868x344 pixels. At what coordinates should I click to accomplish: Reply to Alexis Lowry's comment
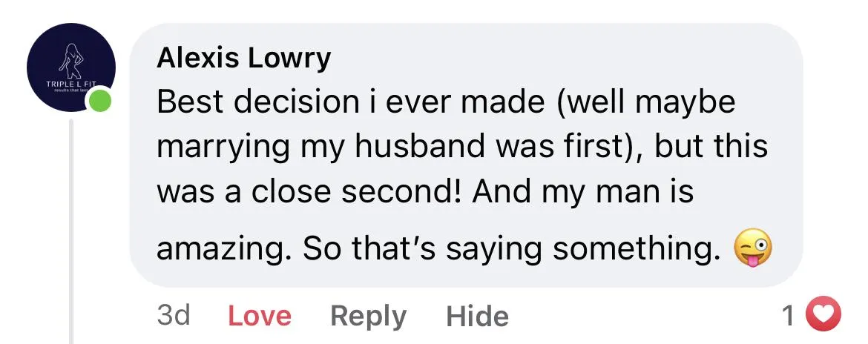(x=368, y=317)
